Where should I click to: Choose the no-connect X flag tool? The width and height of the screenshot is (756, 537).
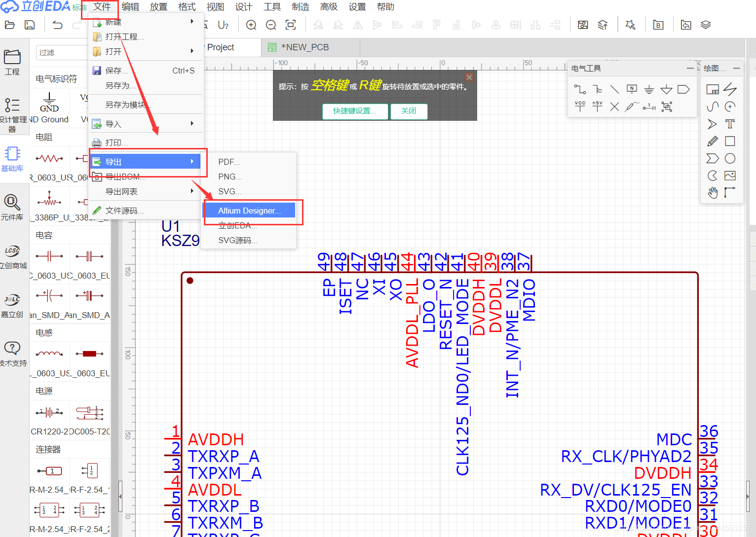614,107
